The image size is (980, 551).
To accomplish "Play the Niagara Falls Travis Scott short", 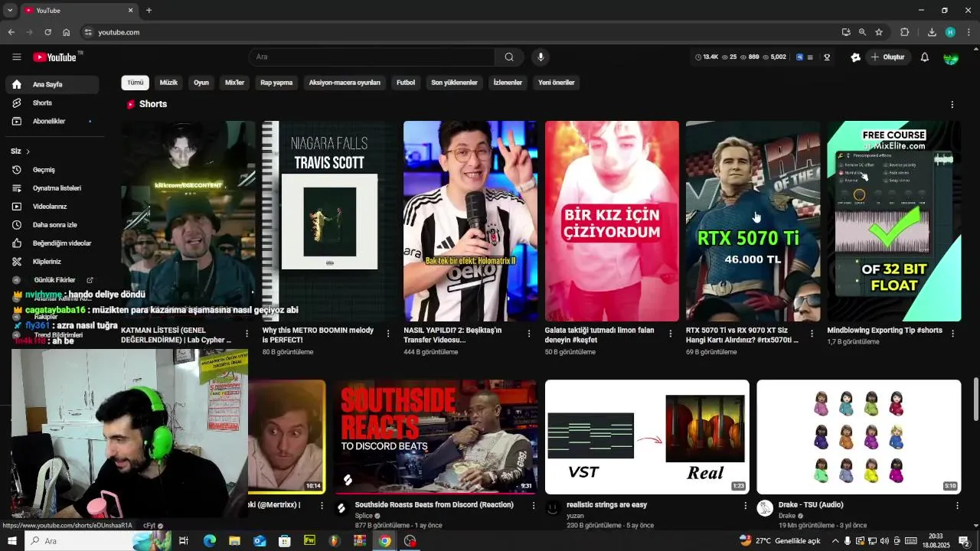I will pos(330,221).
